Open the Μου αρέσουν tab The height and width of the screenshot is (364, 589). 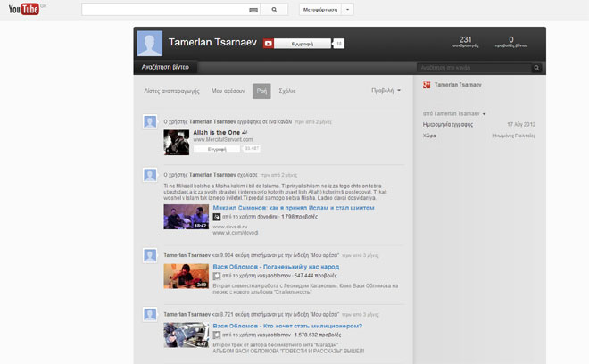tap(228, 91)
